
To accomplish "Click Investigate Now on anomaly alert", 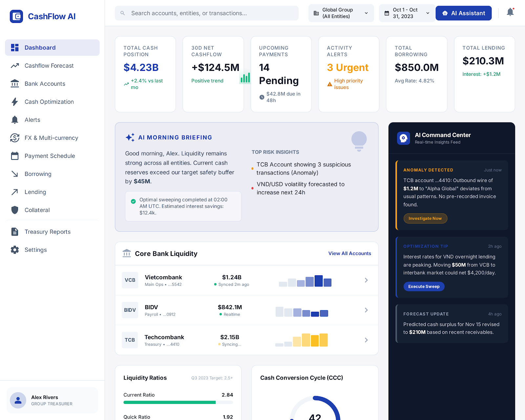I will (425, 219).
